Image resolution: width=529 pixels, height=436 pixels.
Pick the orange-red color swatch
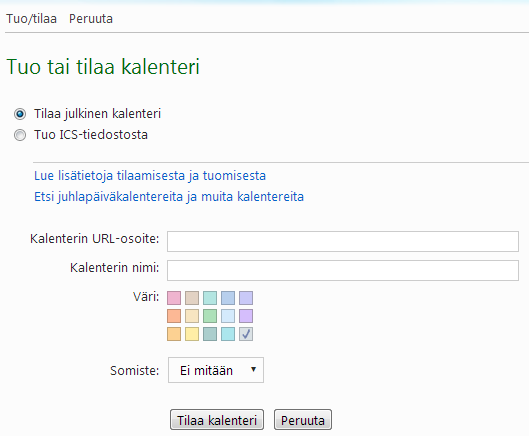174,316
